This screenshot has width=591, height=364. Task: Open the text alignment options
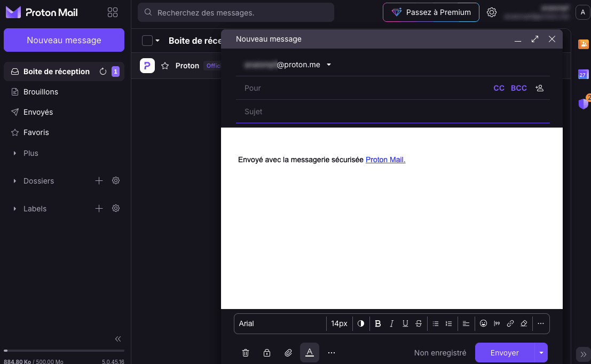[466, 323]
